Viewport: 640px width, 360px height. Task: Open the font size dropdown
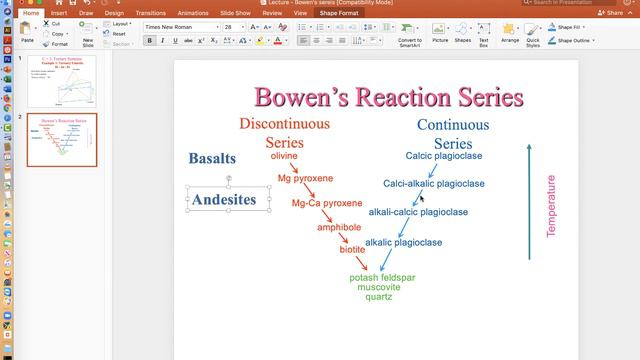243,27
